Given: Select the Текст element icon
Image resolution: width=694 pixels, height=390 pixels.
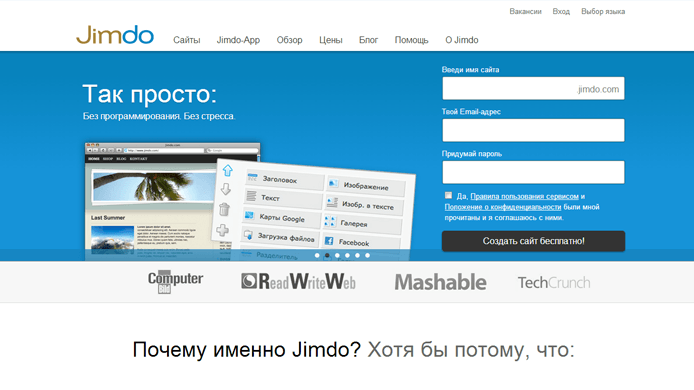Looking at the screenshot, I should click(x=251, y=196).
